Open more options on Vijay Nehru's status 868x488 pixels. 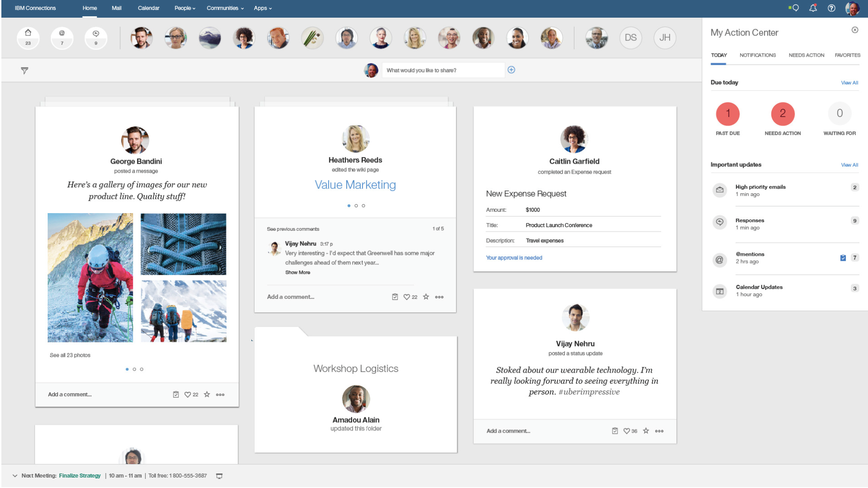[659, 431]
